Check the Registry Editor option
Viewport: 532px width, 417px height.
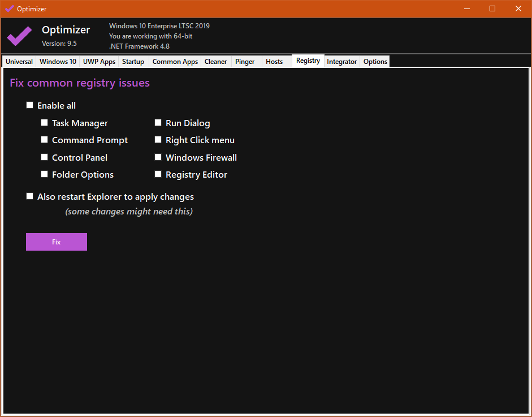(x=158, y=174)
